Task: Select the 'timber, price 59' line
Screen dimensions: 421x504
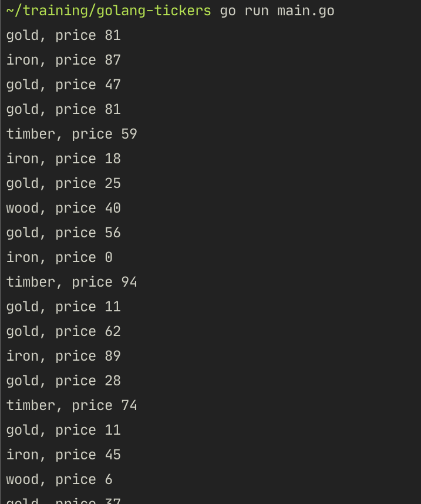Action: (x=72, y=135)
